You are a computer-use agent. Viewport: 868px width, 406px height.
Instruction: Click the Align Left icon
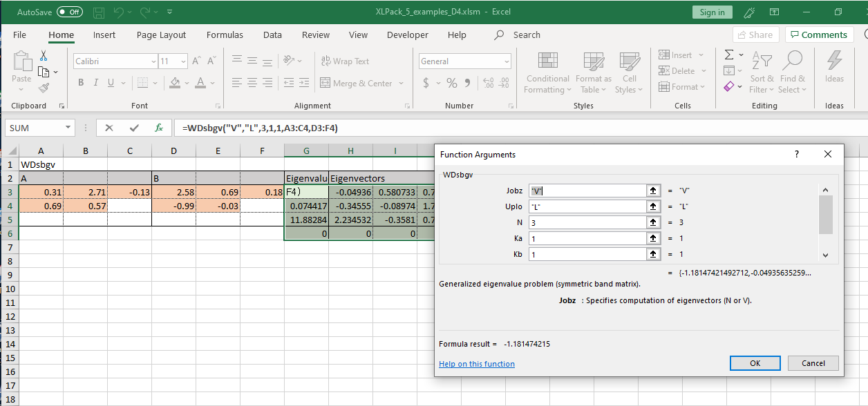pos(237,83)
